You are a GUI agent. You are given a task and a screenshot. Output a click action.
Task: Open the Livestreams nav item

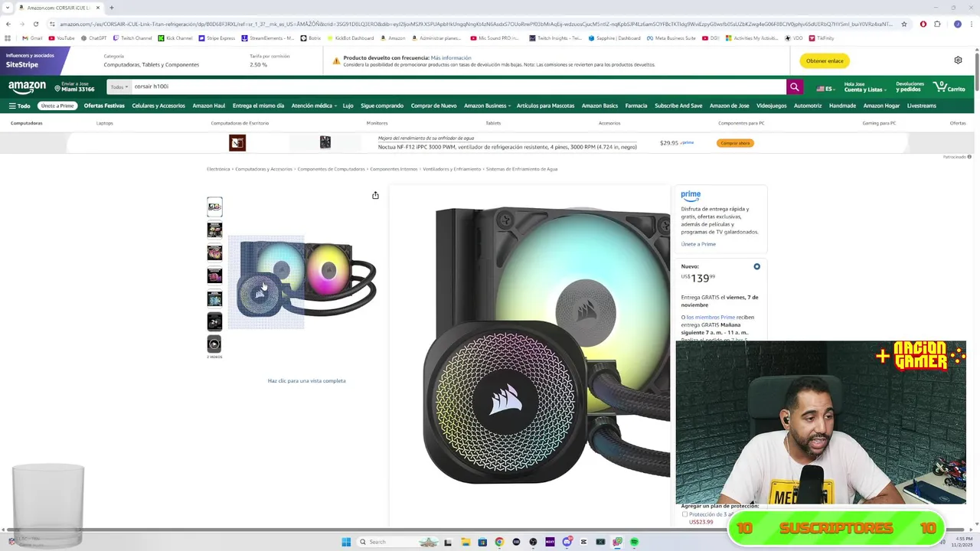click(x=922, y=106)
